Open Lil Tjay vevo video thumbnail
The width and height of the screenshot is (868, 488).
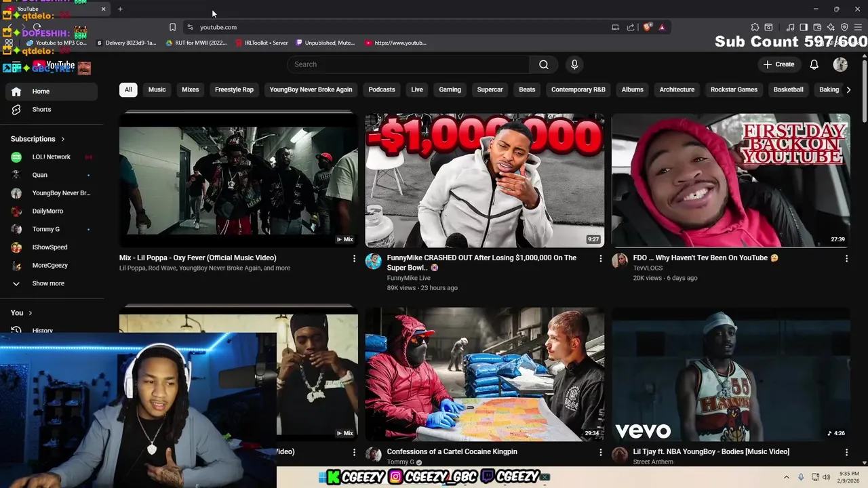(x=731, y=374)
